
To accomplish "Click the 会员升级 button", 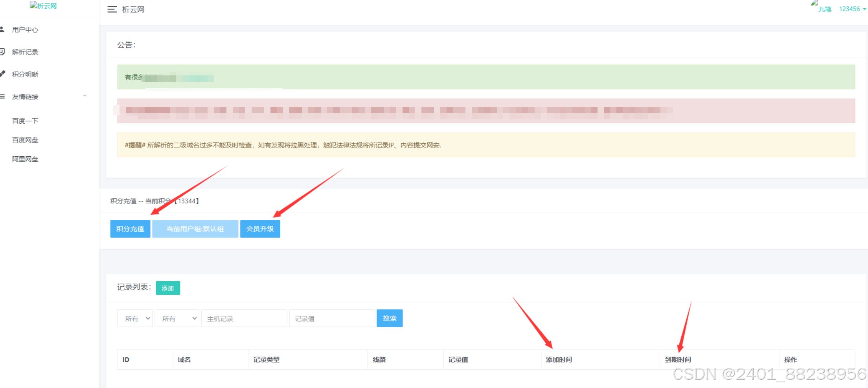I will point(260,229).
